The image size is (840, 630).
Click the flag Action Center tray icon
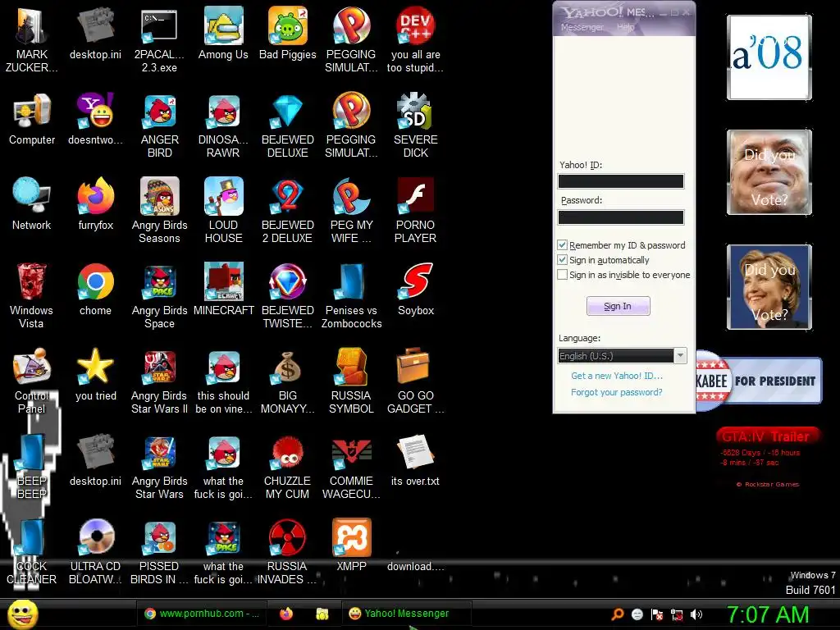tap(657, 614)
